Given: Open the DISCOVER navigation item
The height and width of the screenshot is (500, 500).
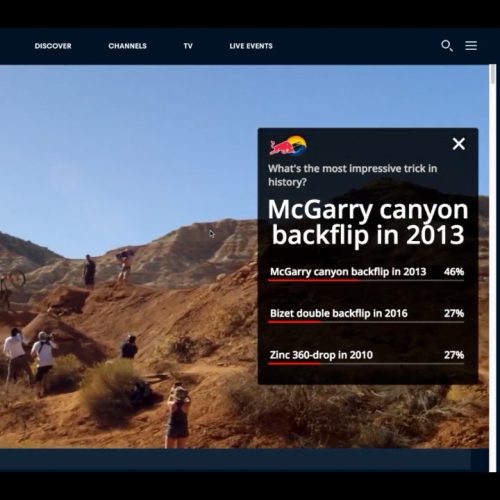Looking at the screenshot, I should [x=53, y=46].
